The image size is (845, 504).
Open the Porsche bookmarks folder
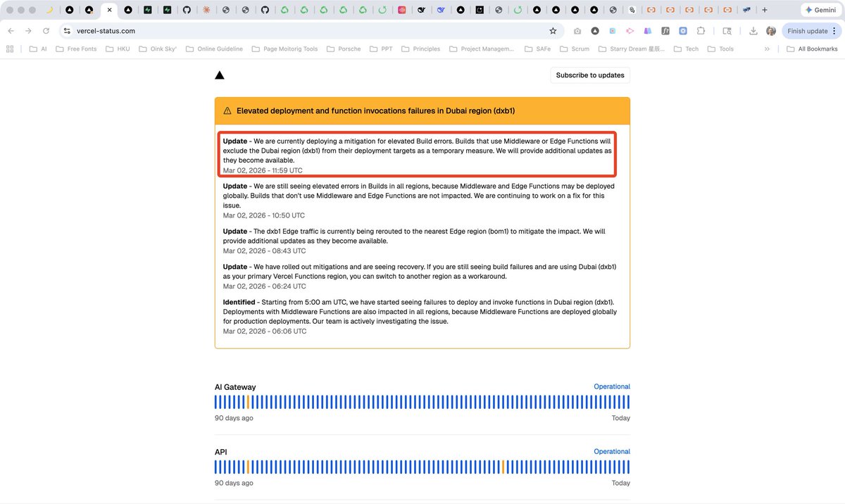click(343, 49)
